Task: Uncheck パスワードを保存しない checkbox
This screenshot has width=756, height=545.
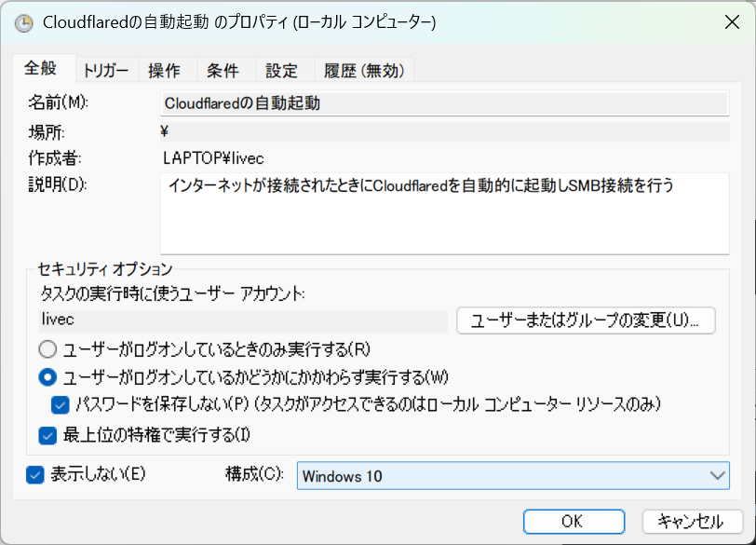Action: click(61, 404)
